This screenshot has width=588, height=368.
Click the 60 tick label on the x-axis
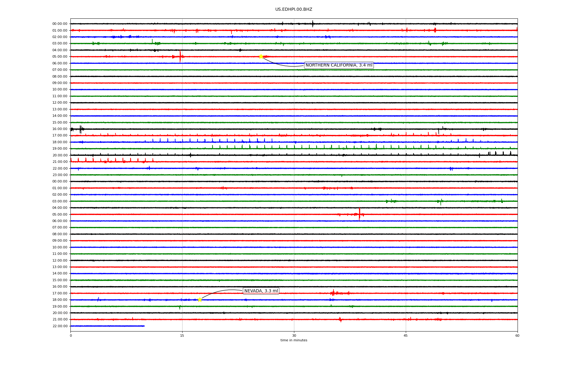click(517, 335)
